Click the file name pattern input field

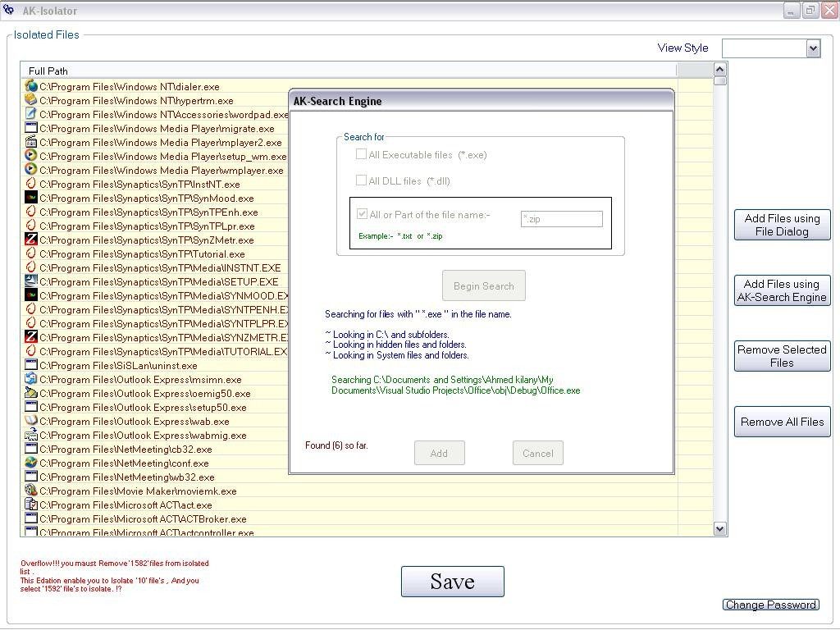pyautogui.click(x=561, y=218)
